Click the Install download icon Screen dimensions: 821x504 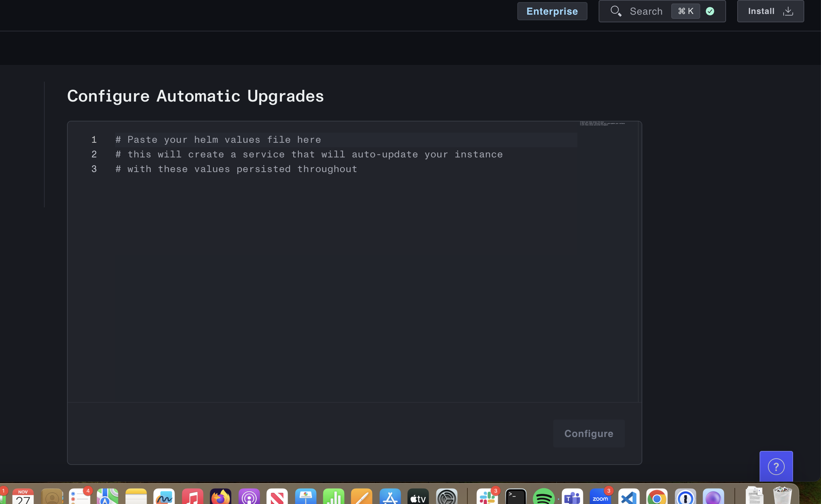coord(788,12)
